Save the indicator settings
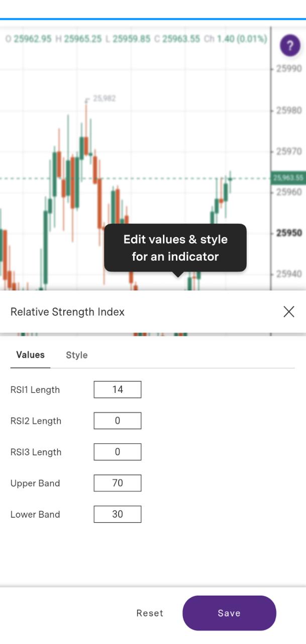Image resolution: width=306 pixels, height=644 pixels. tap(229, 613)
